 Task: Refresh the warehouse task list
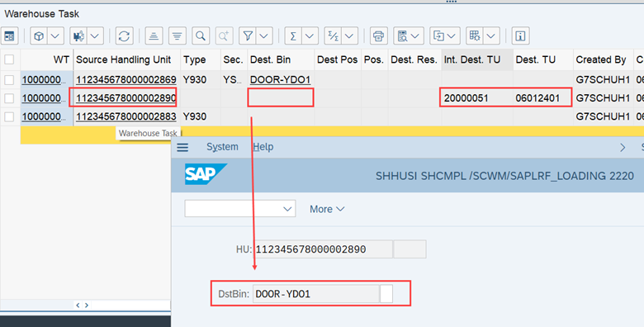tap(124, 36)
